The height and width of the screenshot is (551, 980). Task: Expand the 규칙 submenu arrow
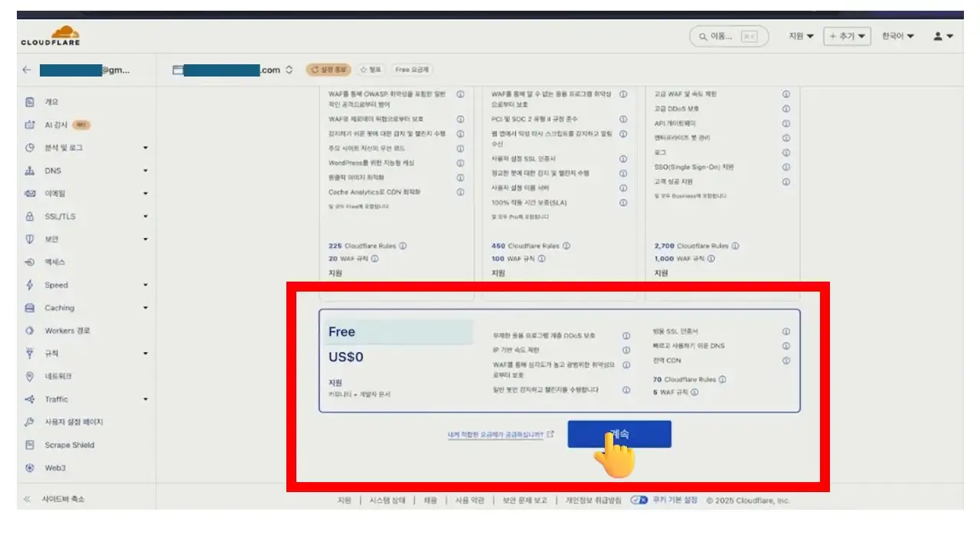tap(145, 354)
